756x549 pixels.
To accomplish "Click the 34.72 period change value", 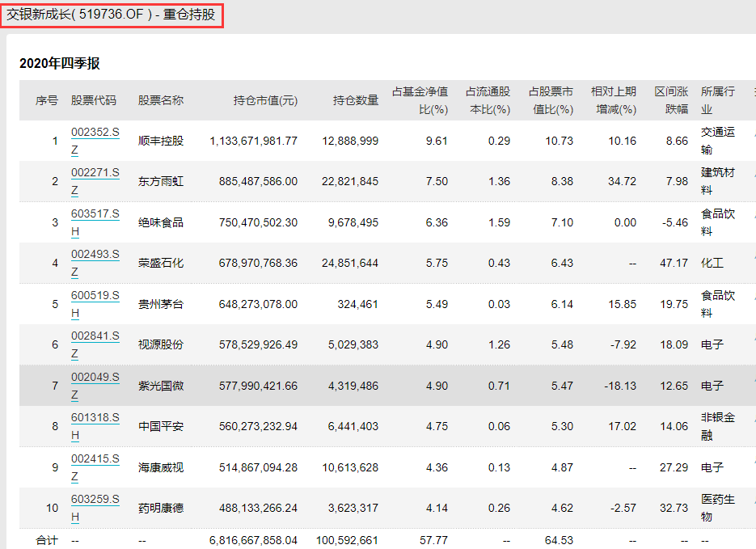I will [622, 181].
